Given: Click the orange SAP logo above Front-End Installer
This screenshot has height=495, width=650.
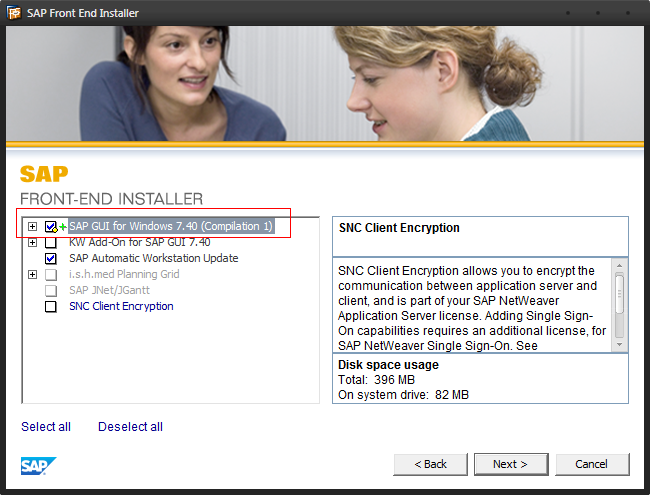Looking at the screenshot, I should (43, 173).
